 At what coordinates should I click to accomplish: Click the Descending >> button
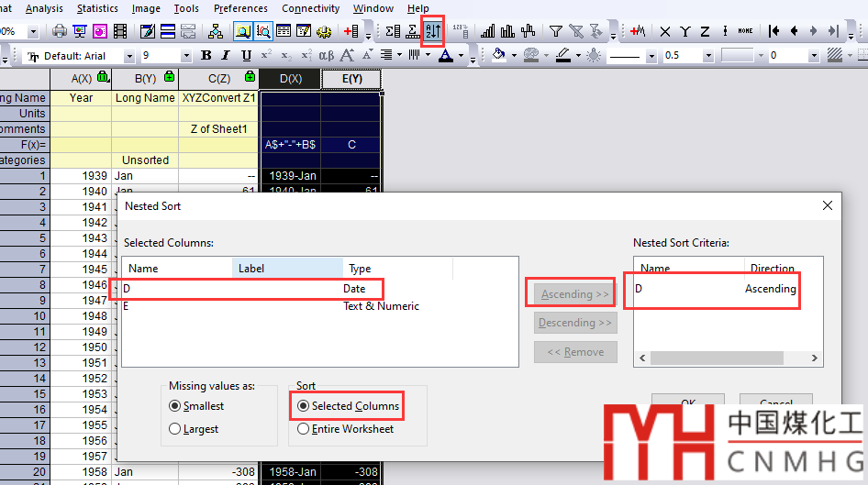click(575, 323)
